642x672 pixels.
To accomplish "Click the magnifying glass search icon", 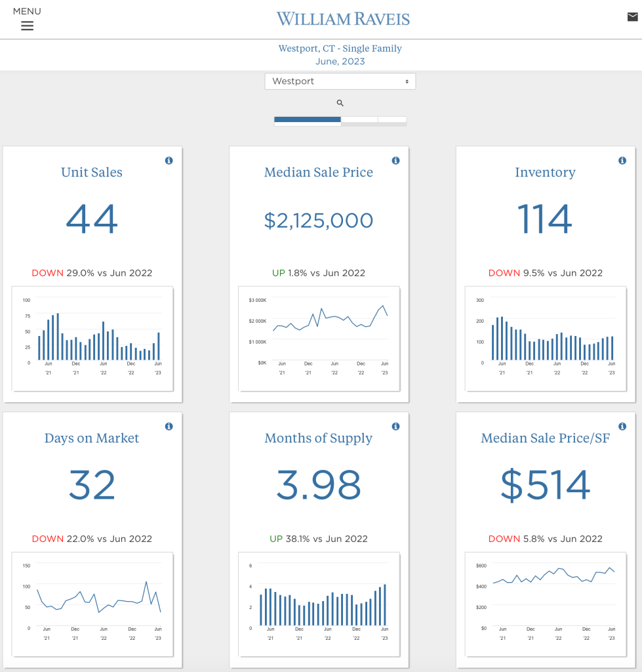I will (x=340, y=103).
